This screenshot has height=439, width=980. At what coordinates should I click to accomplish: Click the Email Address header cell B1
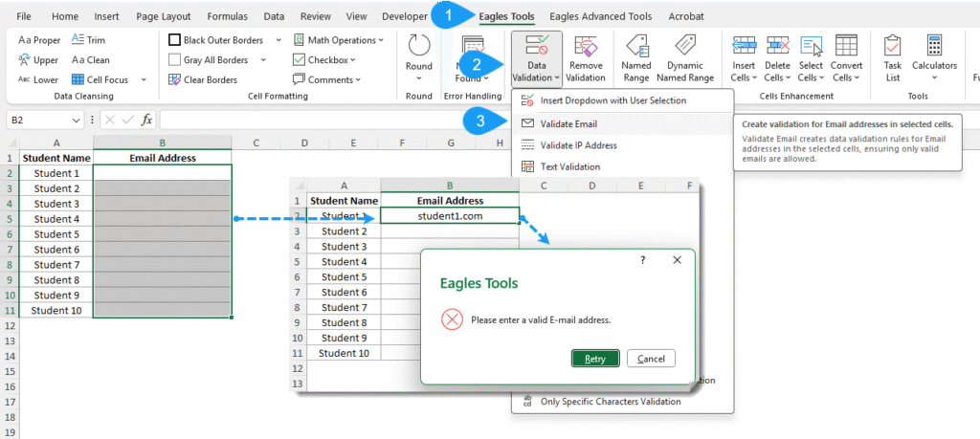coord(162,158)
